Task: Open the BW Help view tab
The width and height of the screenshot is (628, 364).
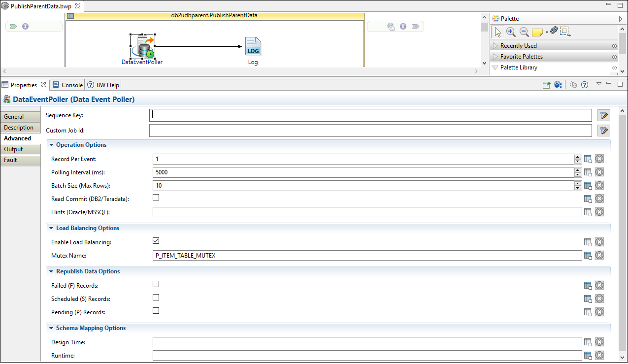Action: click(103, 85)
